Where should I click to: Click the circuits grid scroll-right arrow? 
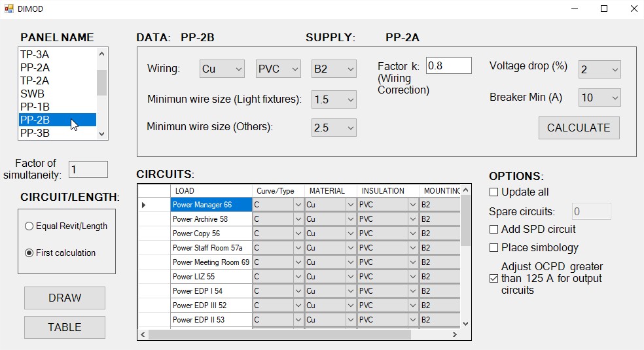coord(455,334)
